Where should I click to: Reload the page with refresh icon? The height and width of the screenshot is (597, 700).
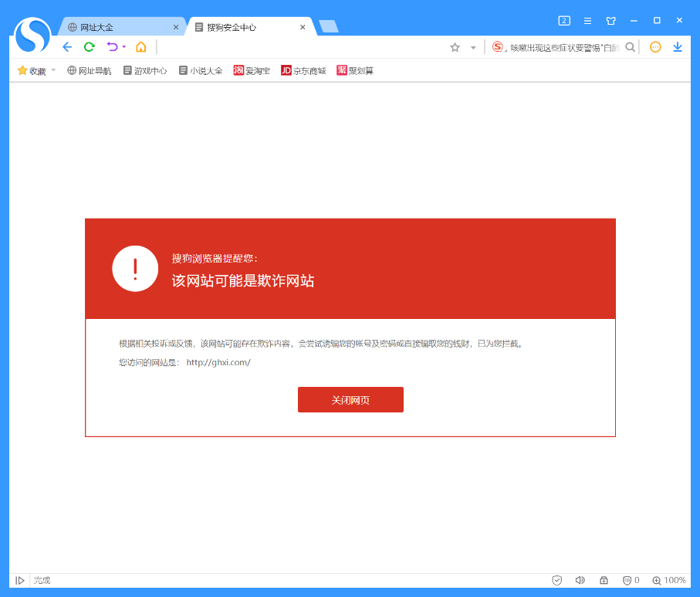point(88,46)
